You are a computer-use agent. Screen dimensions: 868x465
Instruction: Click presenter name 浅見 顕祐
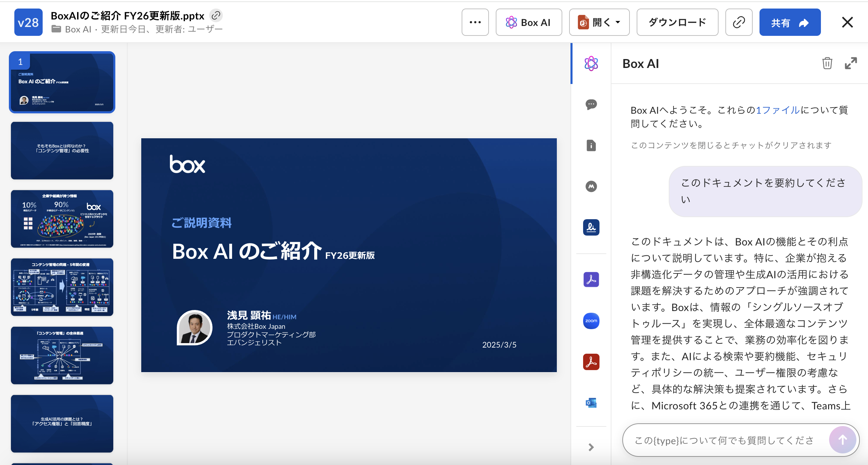click(x=249, y=315)
